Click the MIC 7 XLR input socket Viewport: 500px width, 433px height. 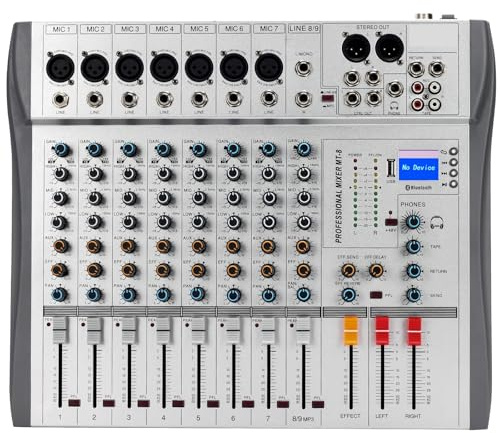coord(269,67)
